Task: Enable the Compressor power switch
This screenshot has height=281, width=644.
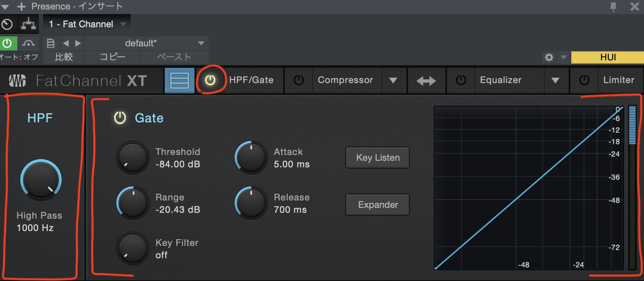Action: click(x=298, y=81)
